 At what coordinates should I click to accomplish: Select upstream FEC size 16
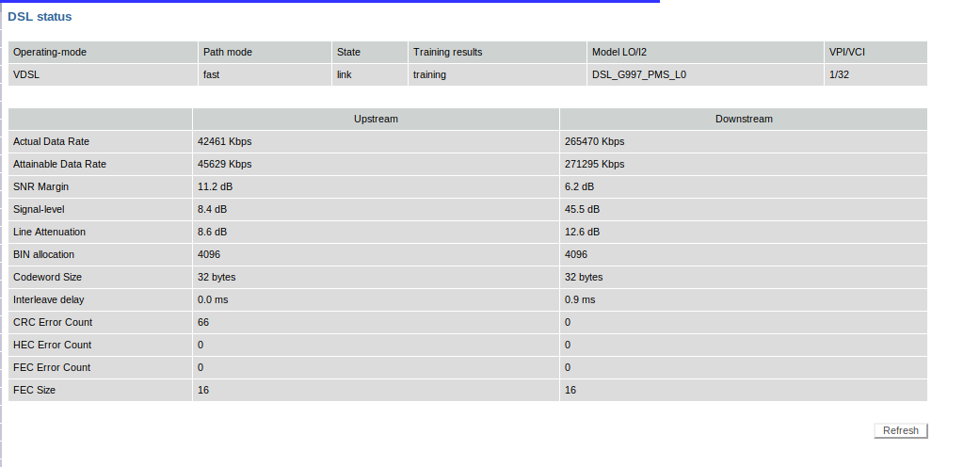coord(203,389)
